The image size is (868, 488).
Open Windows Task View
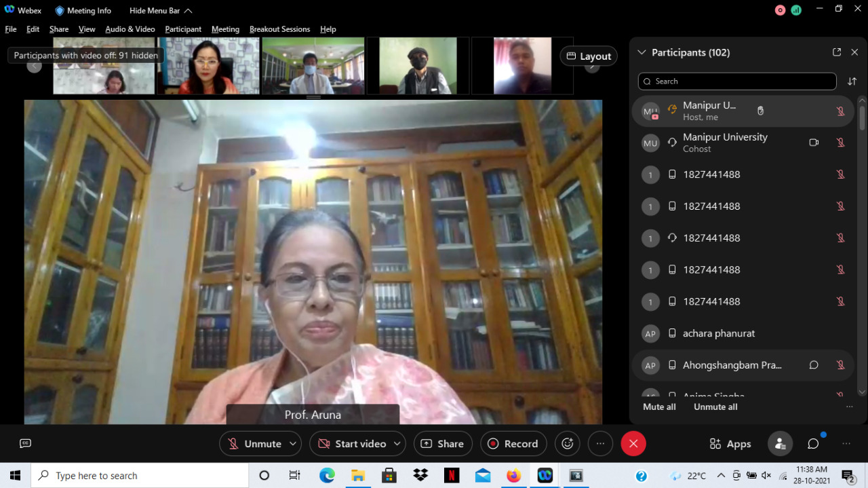coord(295,475)
